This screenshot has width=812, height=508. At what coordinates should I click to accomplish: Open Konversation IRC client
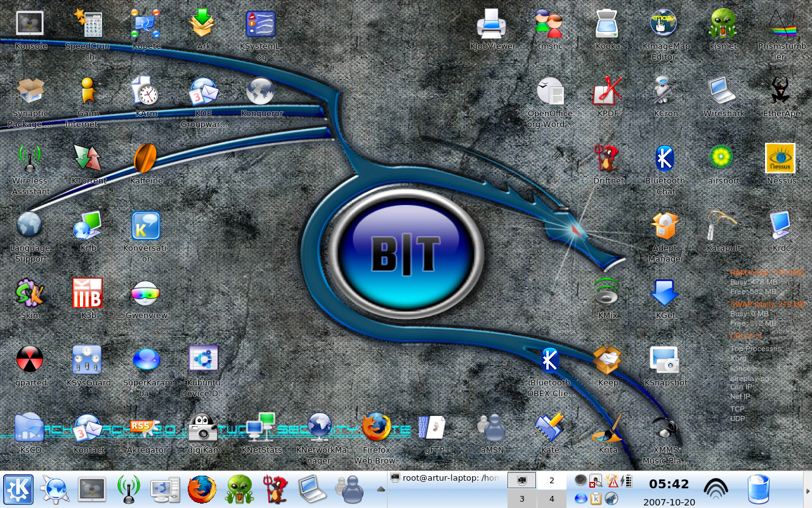(146, 225)
